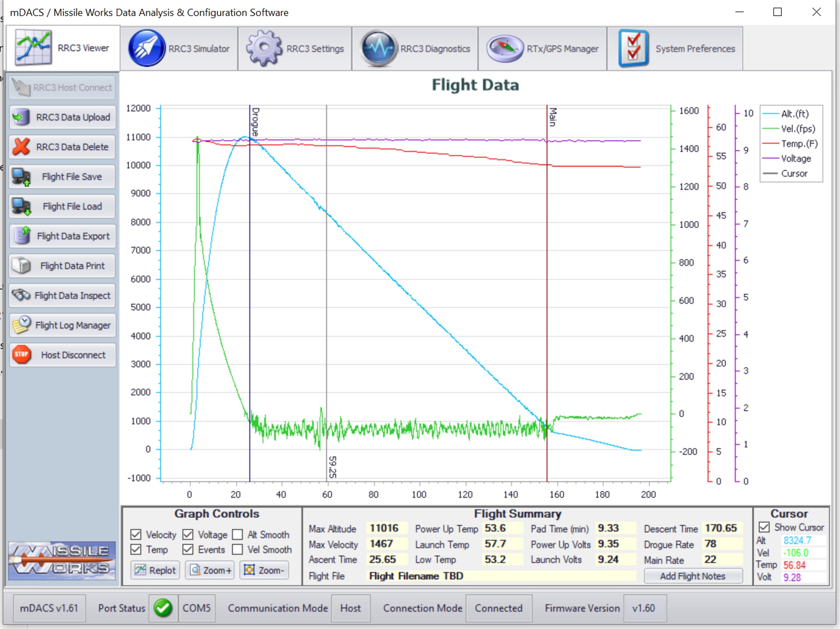Switch to the RRC3 Viewer tab
This screenshot has height=629, width=840.
point(63,48)
